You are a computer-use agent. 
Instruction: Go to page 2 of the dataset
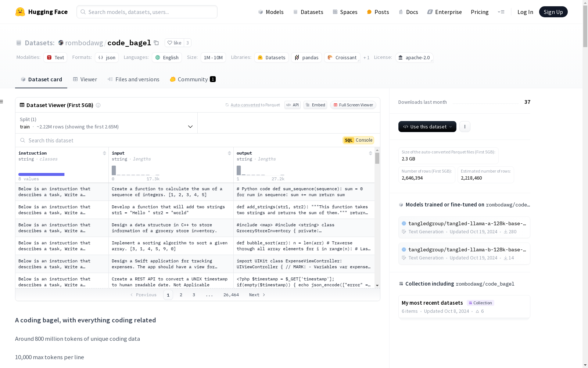tap(181, 295)
